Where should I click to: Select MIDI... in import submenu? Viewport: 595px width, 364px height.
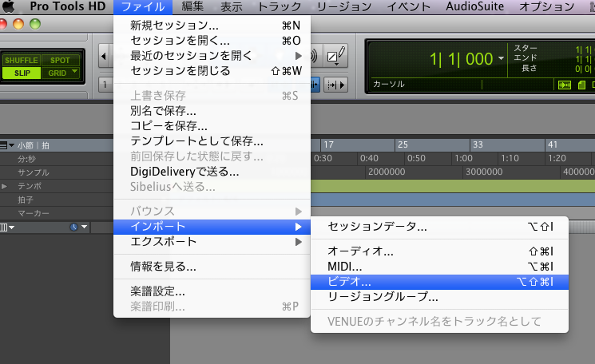[x=439, y=267]
